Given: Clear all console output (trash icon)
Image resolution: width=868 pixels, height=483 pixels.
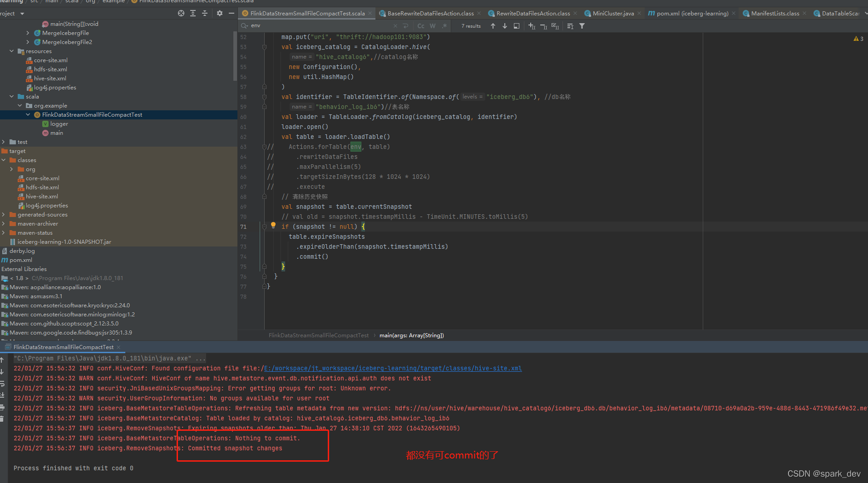Looking at the screenshot, I should click(2, 419).
